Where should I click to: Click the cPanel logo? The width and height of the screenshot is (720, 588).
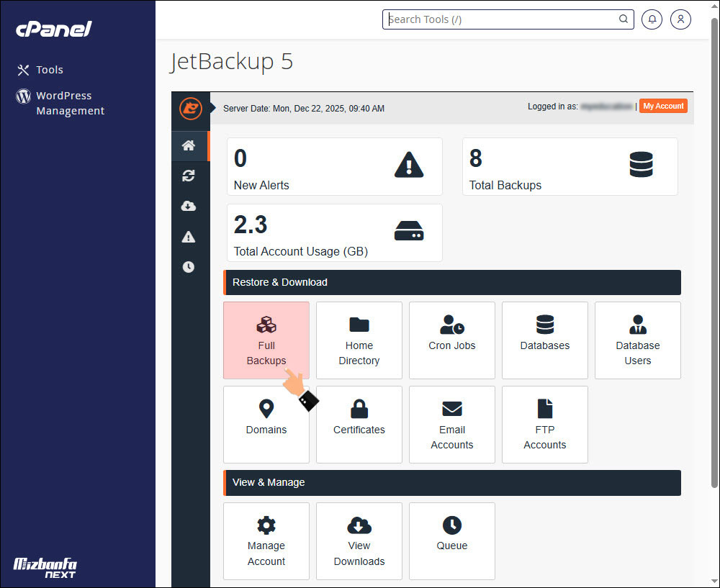point(53,30)
